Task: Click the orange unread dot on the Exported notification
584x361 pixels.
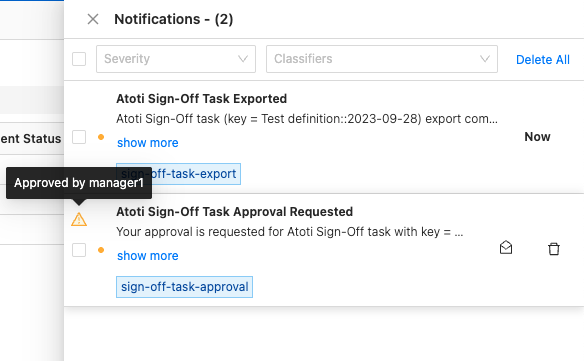Action: point(101,137)
